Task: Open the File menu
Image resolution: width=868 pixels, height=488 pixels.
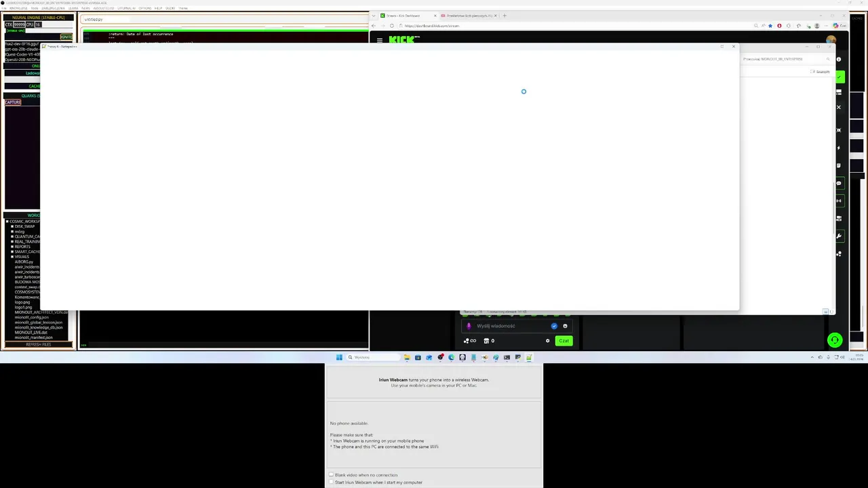Action: [x=4, y=8]
